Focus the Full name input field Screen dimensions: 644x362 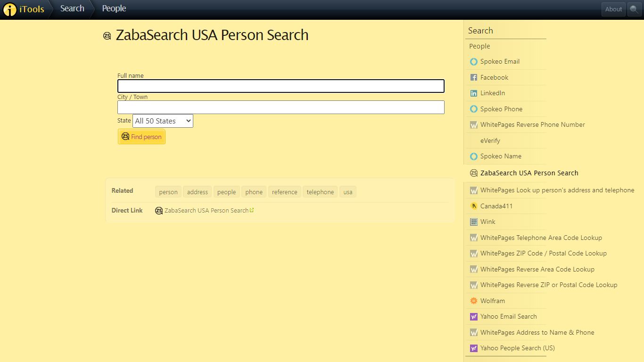click(281, 86)
